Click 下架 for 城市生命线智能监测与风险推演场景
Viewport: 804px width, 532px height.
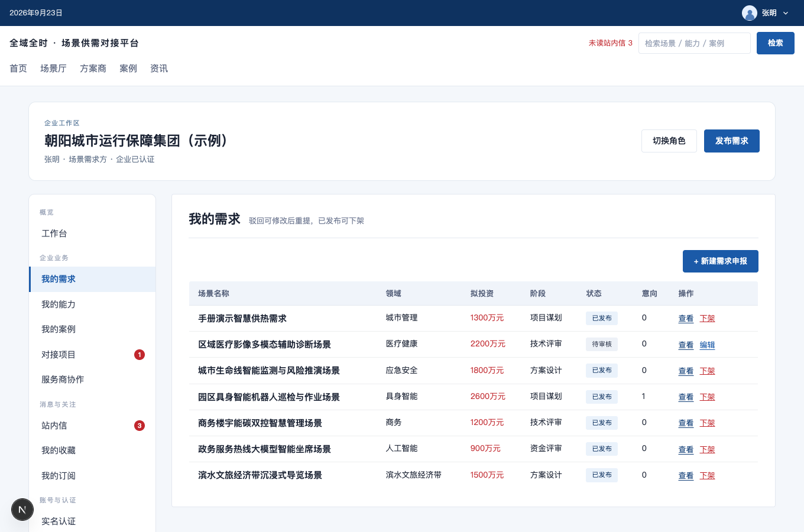click(707, 371)
